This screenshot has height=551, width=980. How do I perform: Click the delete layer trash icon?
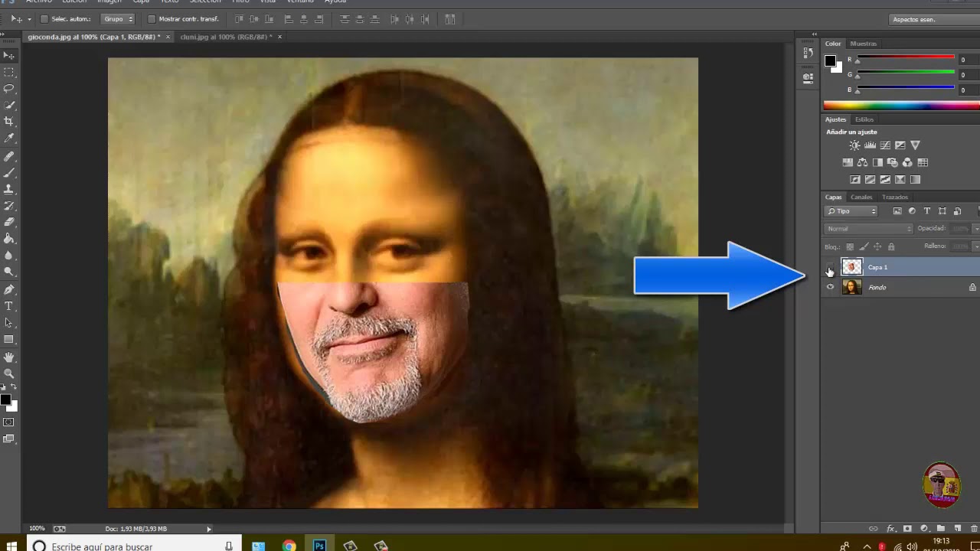coord(974,528)
